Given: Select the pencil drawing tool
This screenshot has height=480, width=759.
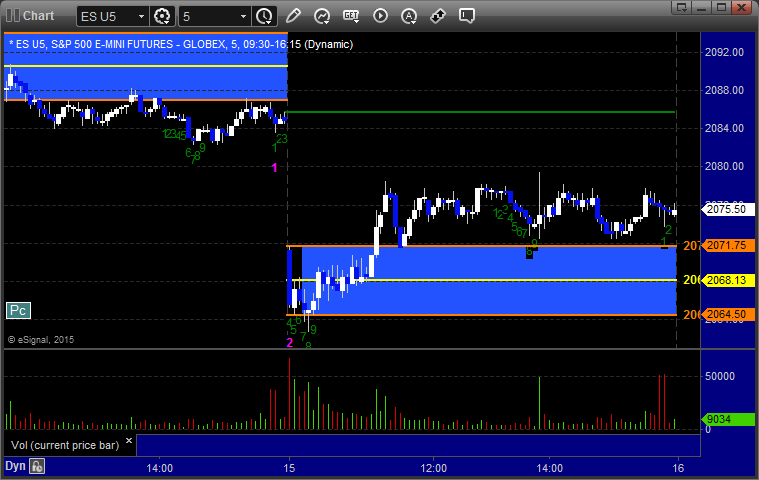Looking at the screenshot, I should [x=293, y=16].
